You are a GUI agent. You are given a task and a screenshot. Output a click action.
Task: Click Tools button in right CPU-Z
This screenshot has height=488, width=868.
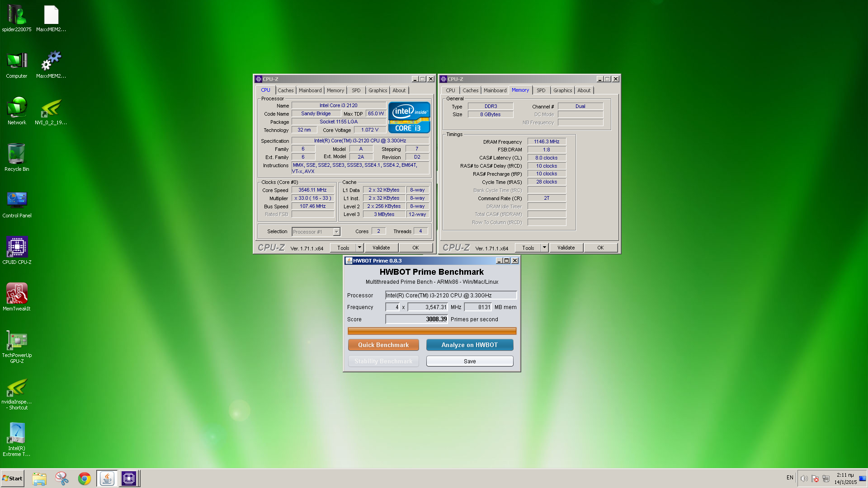pyautogui.click(x=528, y=248)
